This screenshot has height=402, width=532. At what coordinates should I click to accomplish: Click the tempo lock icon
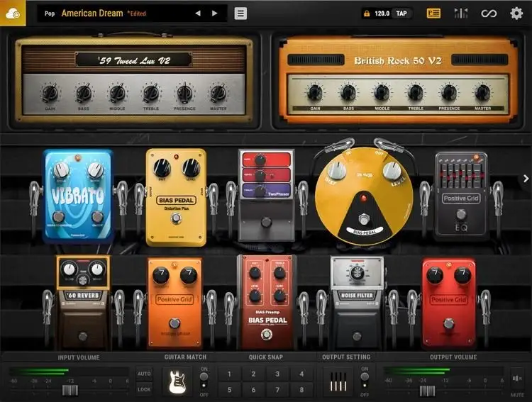pyautogui.click(x=367, y=13)
